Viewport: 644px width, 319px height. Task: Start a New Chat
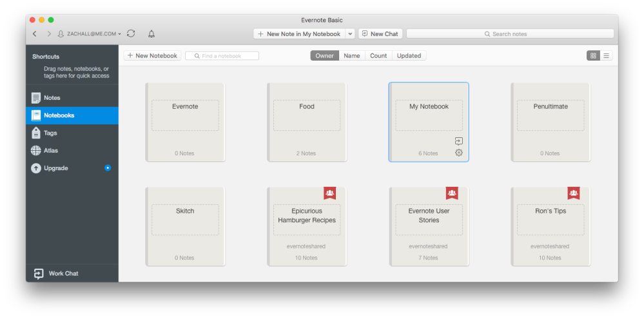pyautogui.click(x=379, y=34)
